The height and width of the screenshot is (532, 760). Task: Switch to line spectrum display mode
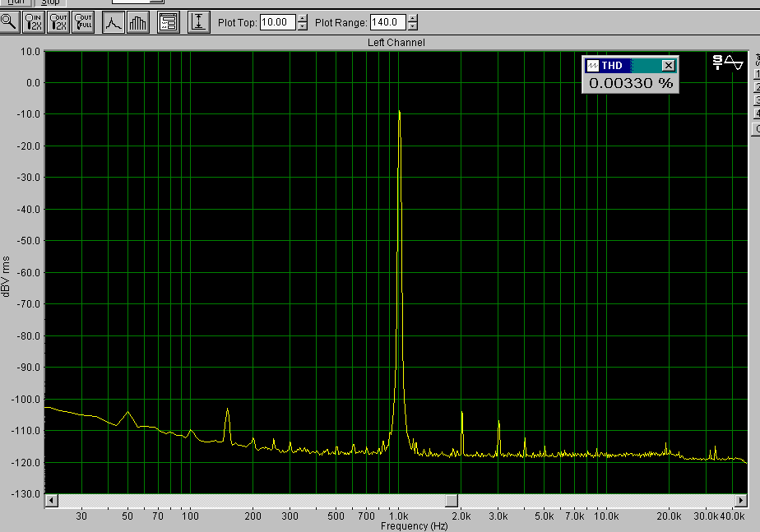(x=114, y=22)
